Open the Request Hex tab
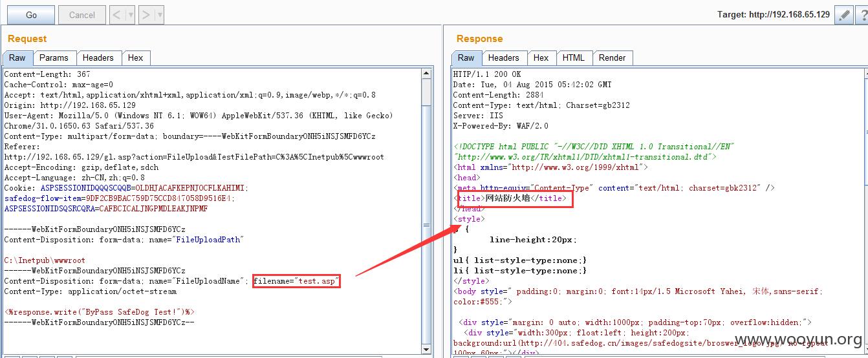The image size is (868, 358). [x=135, y=58]
